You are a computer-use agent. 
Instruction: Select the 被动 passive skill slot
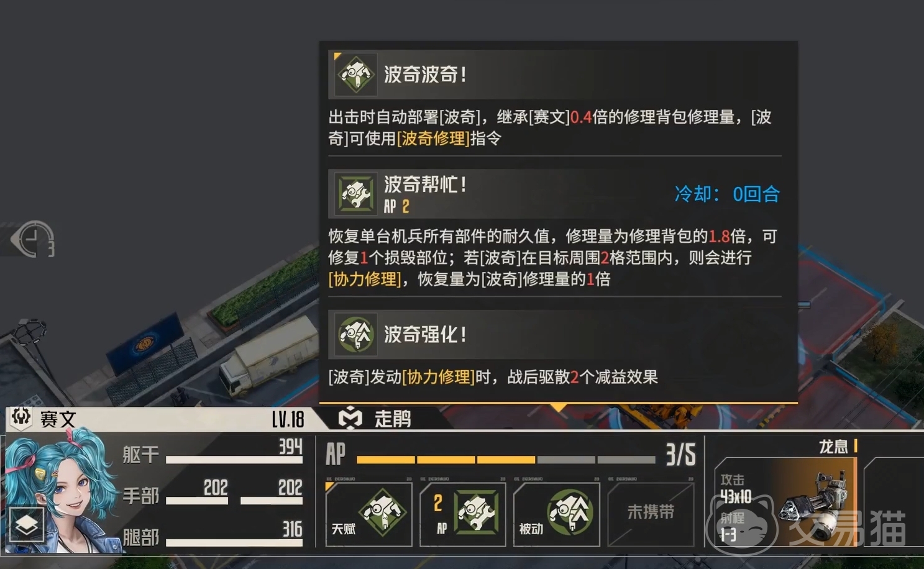556,514
